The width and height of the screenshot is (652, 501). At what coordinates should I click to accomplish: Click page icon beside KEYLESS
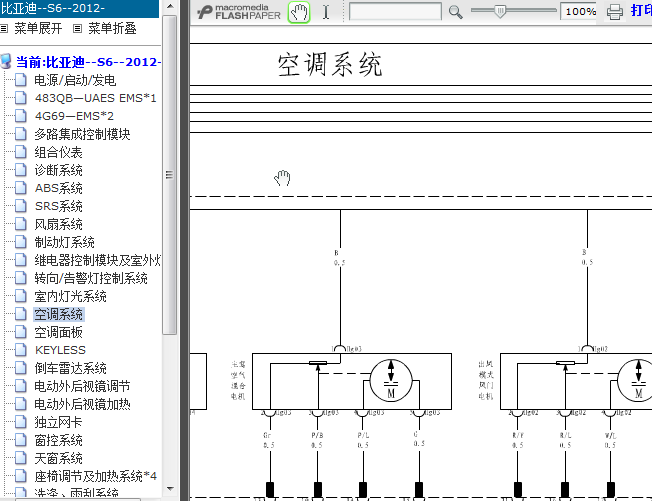[x=21, y=350]
